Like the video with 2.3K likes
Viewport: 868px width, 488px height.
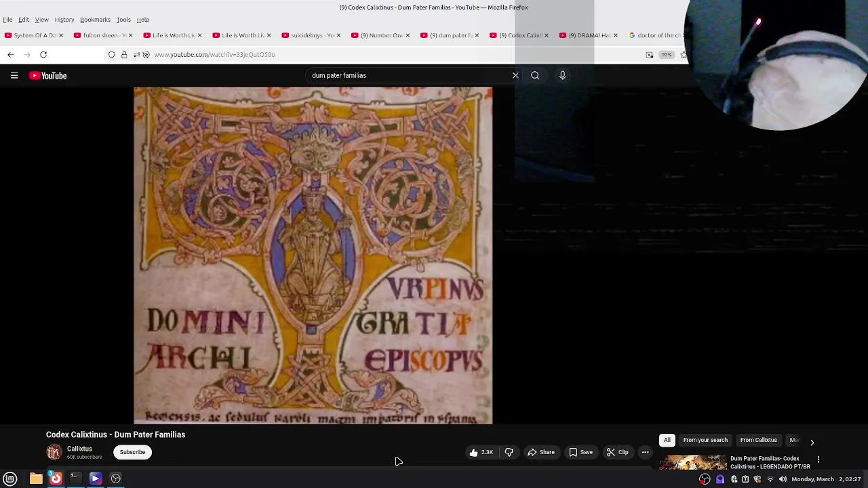[x=481, y=452]
